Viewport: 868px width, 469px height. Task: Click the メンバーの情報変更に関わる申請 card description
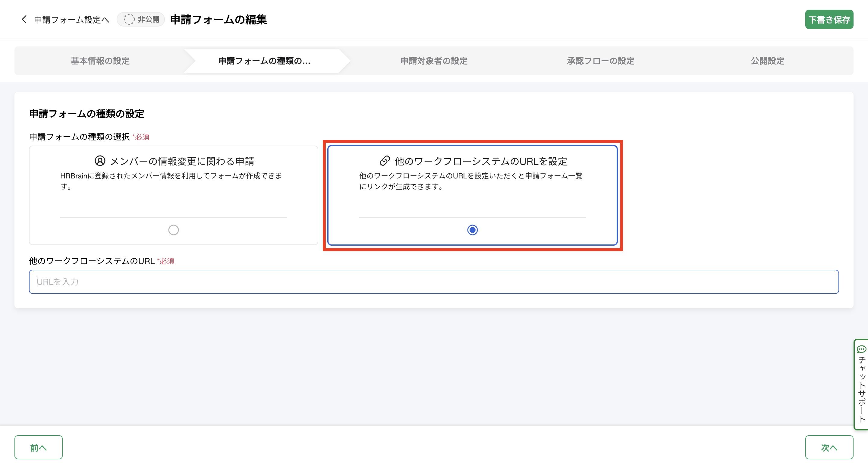[x=171, y=181]
